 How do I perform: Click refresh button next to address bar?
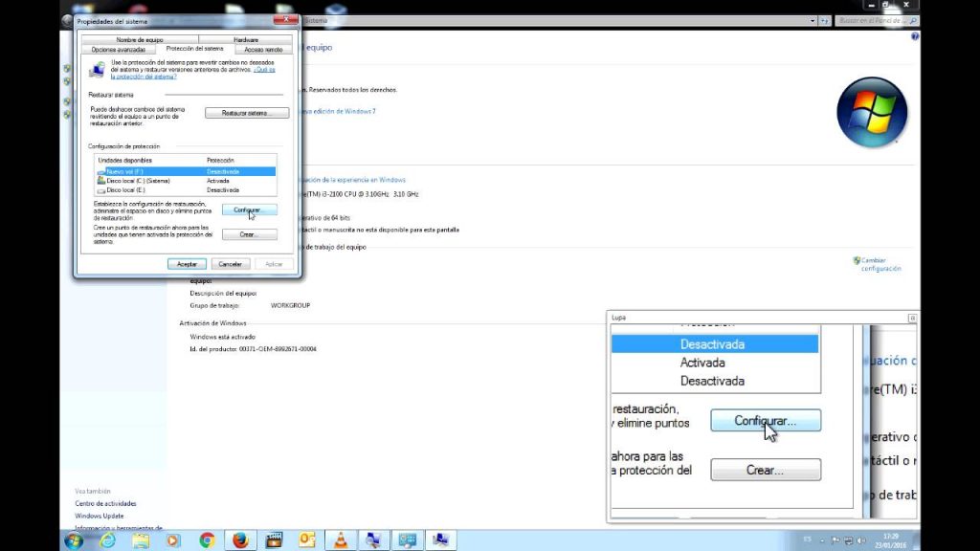point(824,20)
